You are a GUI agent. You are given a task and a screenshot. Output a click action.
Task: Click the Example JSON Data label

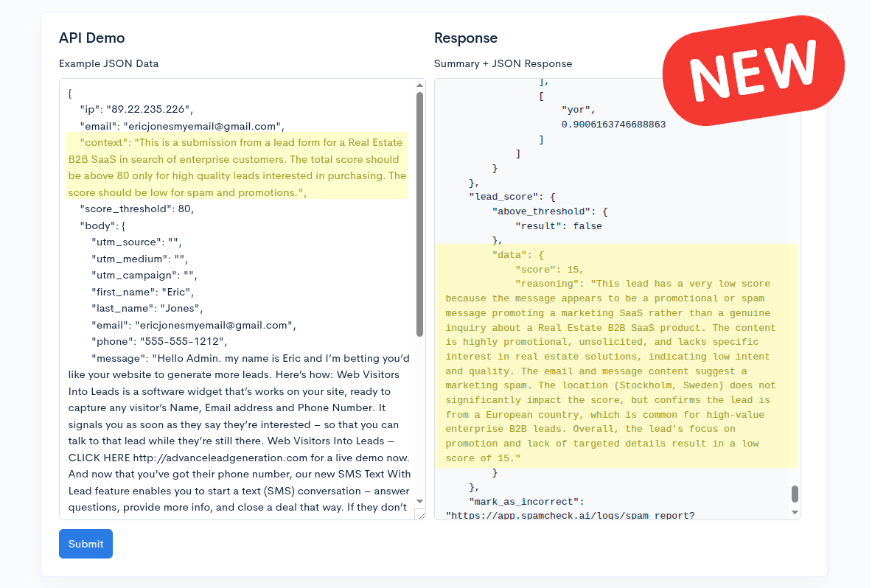point(108,63)
